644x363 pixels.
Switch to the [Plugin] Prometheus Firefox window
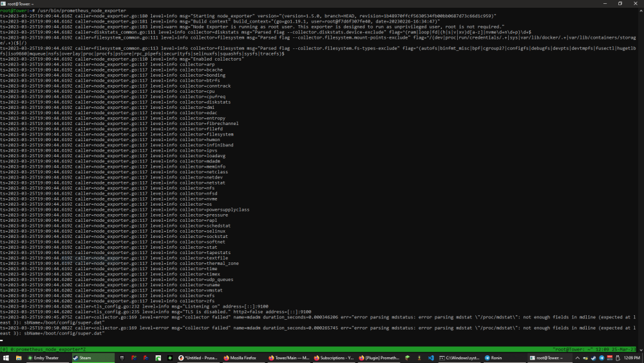(379, 358)
